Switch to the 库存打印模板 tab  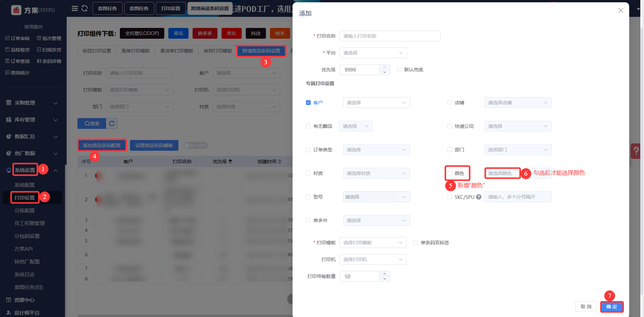tap(218, 51)
